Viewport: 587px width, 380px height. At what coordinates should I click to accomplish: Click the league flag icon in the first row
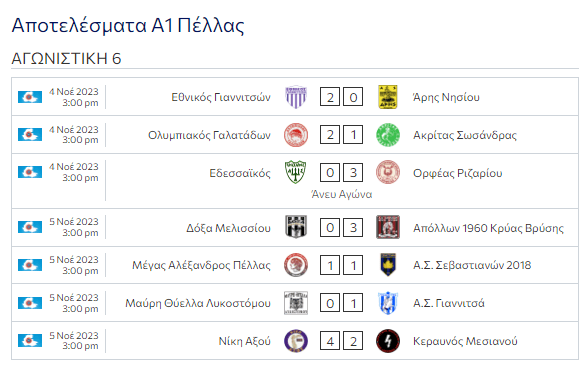click(x=30, y=97)
